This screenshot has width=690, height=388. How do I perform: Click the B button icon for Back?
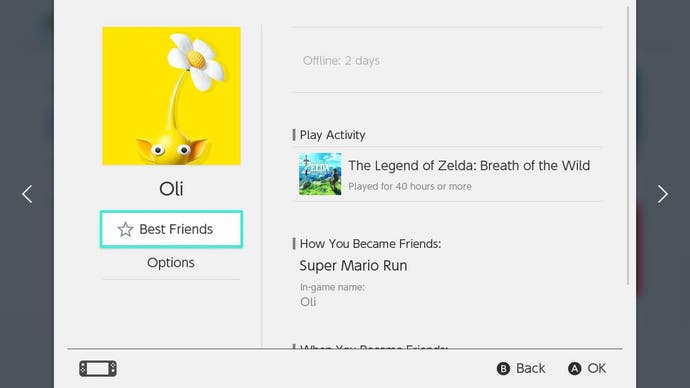click(x=503, y=369)
